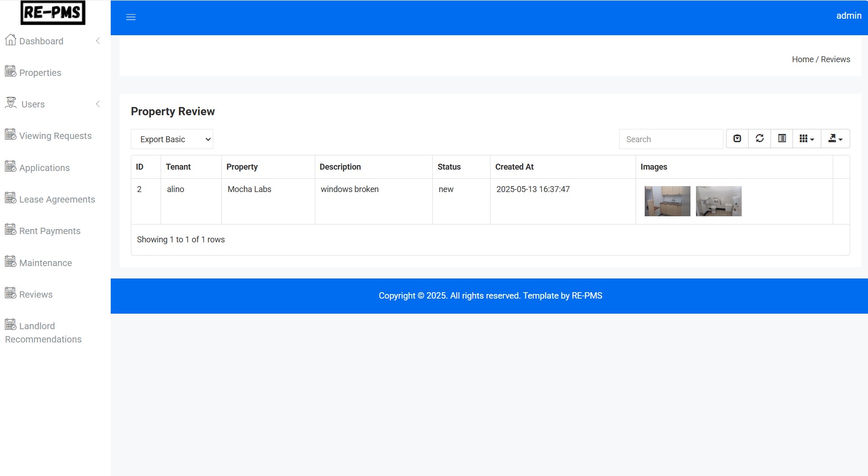This screenshot has width=868, height=476.
Task: Click the Lease Agreements sidebar icon
Action: coord(11,198)
